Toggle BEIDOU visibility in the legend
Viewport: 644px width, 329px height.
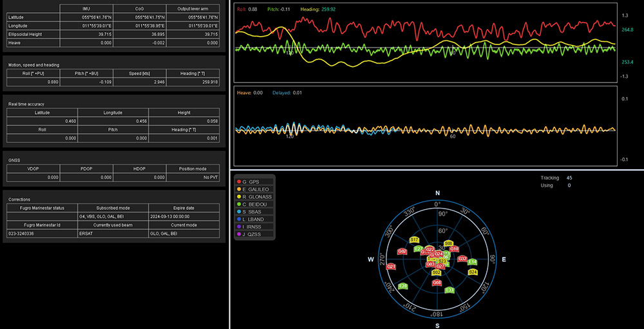click(256, 204)
